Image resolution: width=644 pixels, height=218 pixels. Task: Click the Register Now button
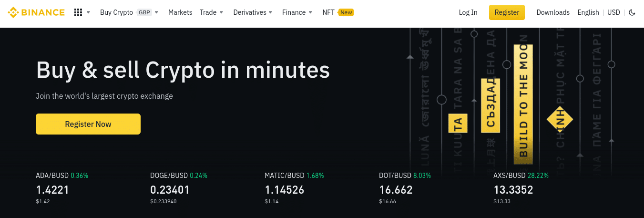tap(88, 124)
